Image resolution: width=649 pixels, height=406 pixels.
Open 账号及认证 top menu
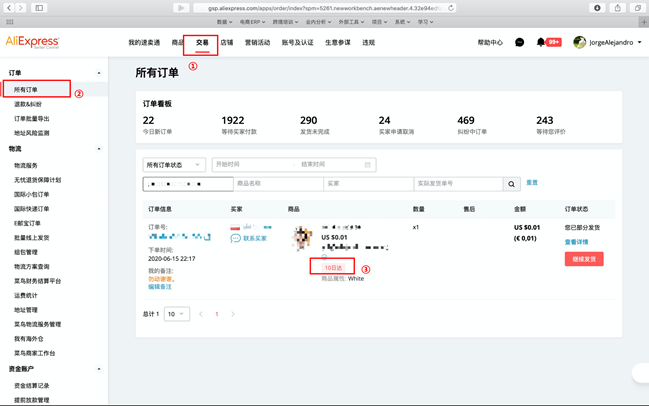click(x=298, y=42)
